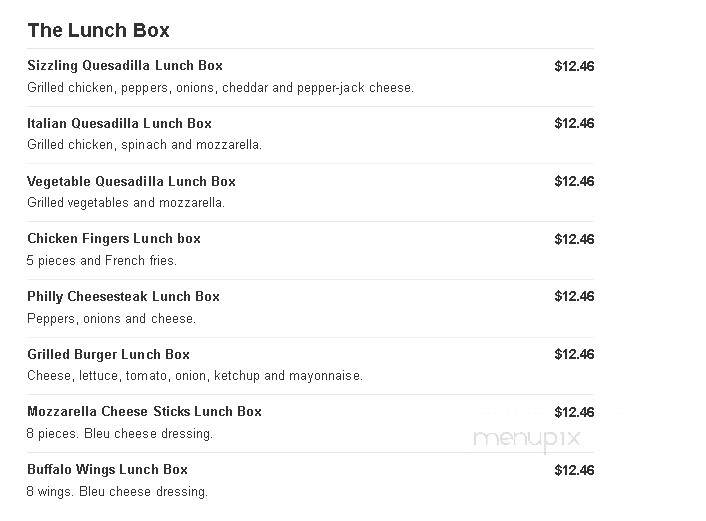
Task: Choose the Chicken Fingers Lunch box item
Action: pyautogui.click(x=114, y=239)
